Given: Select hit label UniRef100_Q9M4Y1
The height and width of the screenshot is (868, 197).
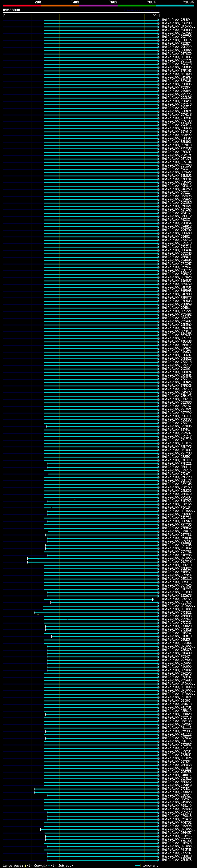Looking at the screenshot, I should [x=177, y=101].
